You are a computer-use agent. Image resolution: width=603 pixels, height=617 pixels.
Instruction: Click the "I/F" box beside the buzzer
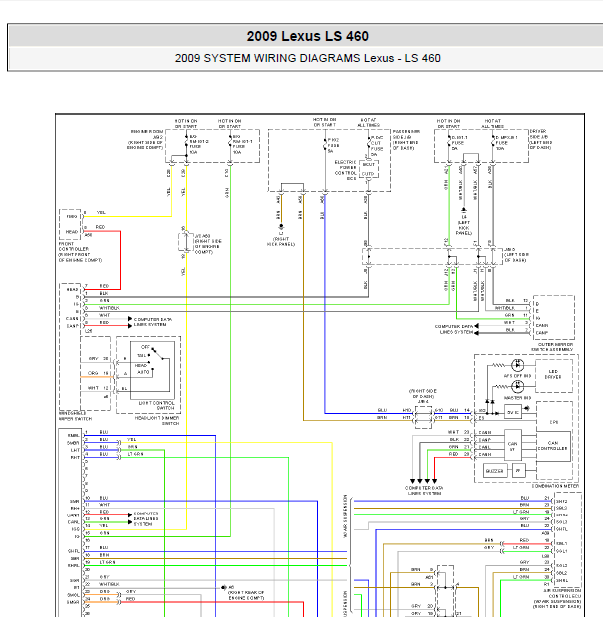click(x=519, y=471)
